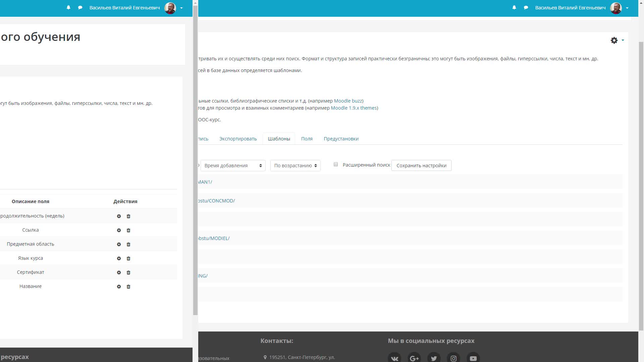Edit the Сертификат field settings
Screen dimensions: 644x362
coord(119,273)
